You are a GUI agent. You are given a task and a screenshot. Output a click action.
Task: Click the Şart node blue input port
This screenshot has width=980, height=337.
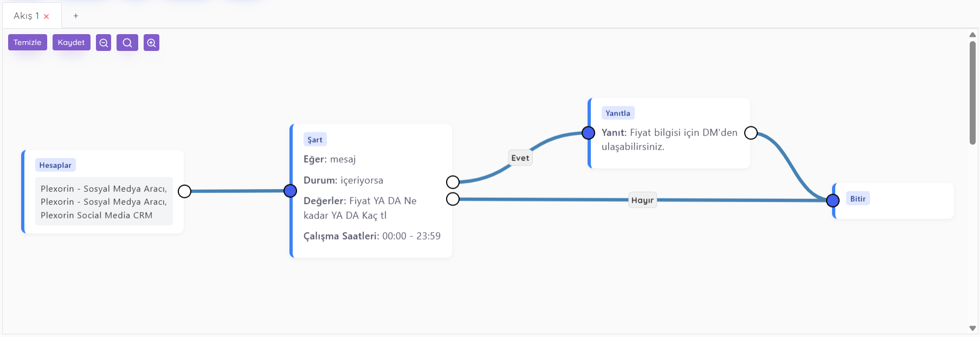pyautogui.click(x=291, y=191)
